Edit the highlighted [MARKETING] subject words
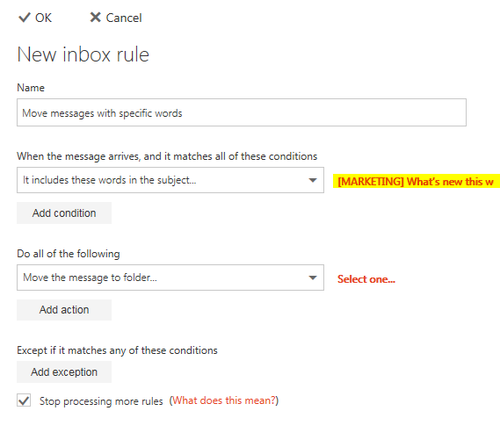 (416, 181)
